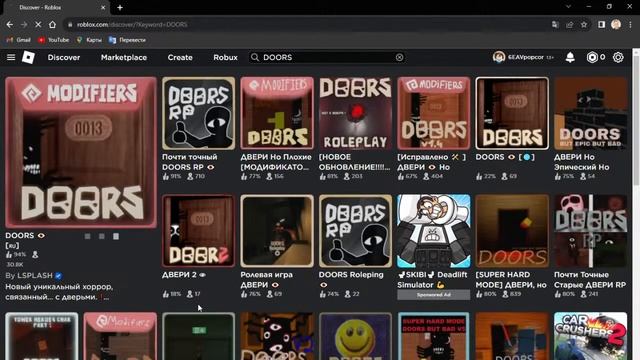Open ДВЕРИ 2 game thumbnail

[x=198, y=231]
